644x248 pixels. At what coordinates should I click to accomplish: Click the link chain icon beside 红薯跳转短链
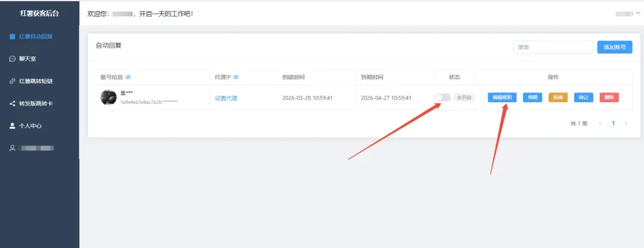point(13,81)
